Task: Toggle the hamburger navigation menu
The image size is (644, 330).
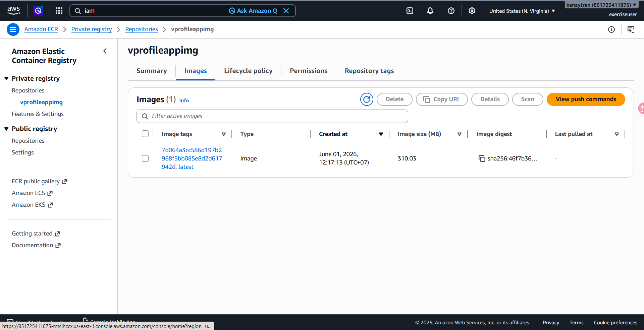Action: (x=13, y=29)
